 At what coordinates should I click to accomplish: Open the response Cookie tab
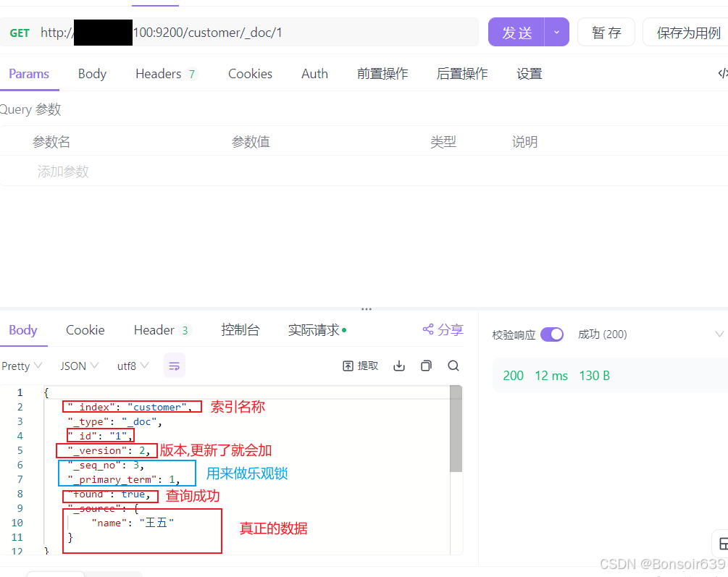(x=85, y=330)
